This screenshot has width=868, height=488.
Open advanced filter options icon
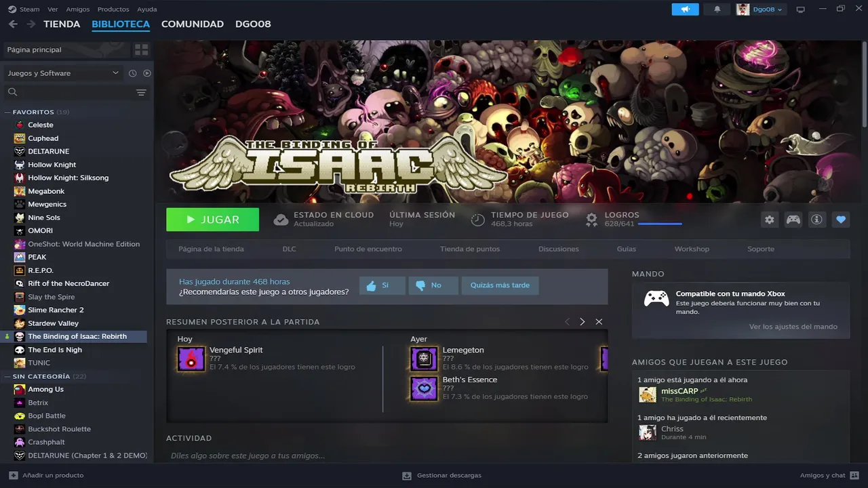pyautogui.click(x=141, y=92)
